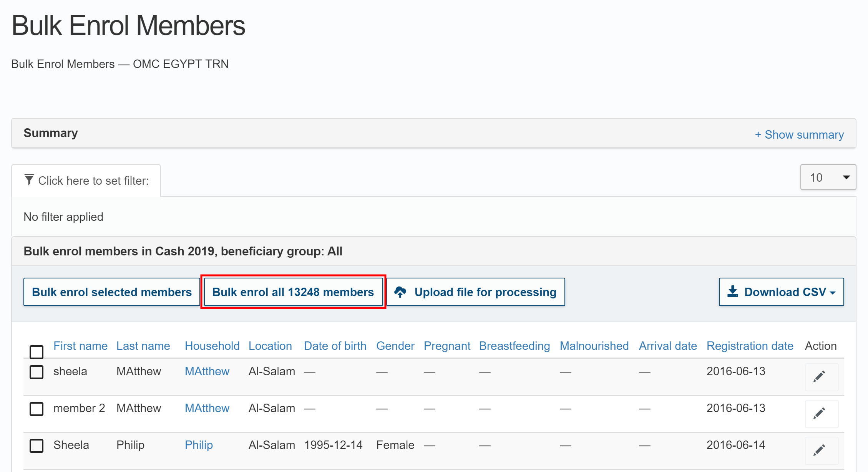Click edit pencil icon for member 2 row
Viewport: 868px width, 472px height.
click(x=819, y=413)
